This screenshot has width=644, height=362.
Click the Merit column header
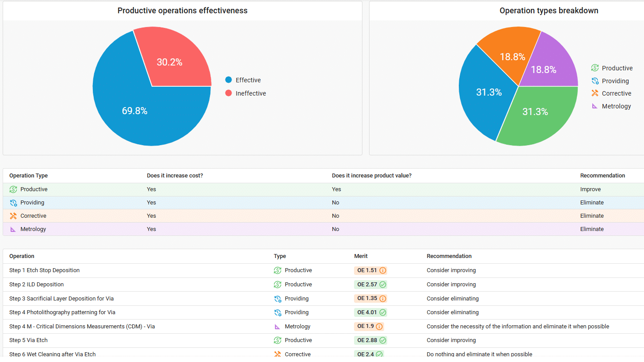pyautogui.click(x=361, y=256)
